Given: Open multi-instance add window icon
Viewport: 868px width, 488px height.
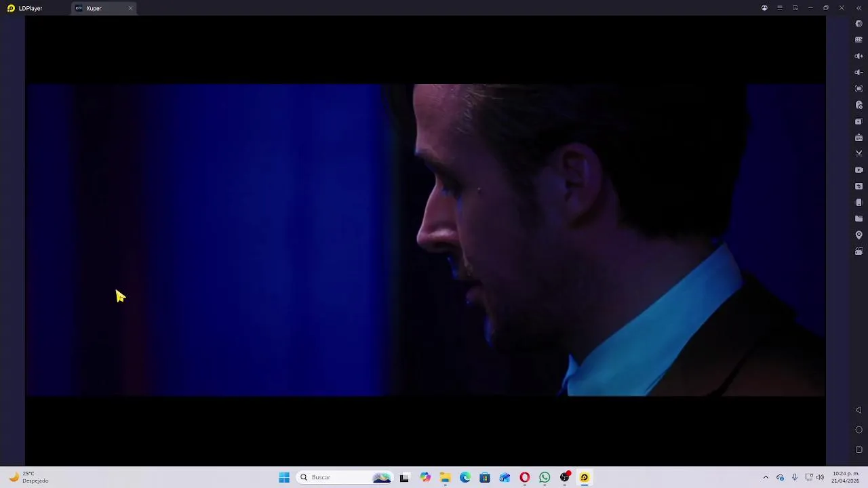Looking at the screenshot, I should 859,121.
